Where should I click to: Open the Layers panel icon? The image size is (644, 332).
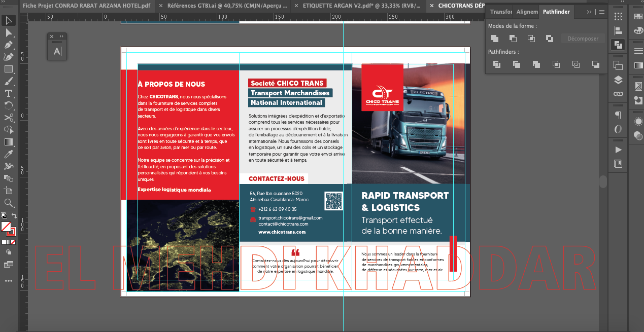coord(618,80)
